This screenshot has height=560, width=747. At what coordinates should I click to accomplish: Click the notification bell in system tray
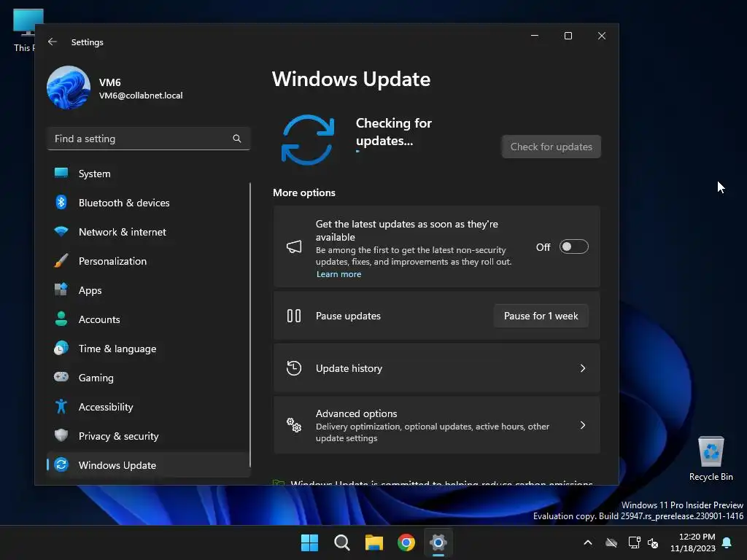pos(727,542)
